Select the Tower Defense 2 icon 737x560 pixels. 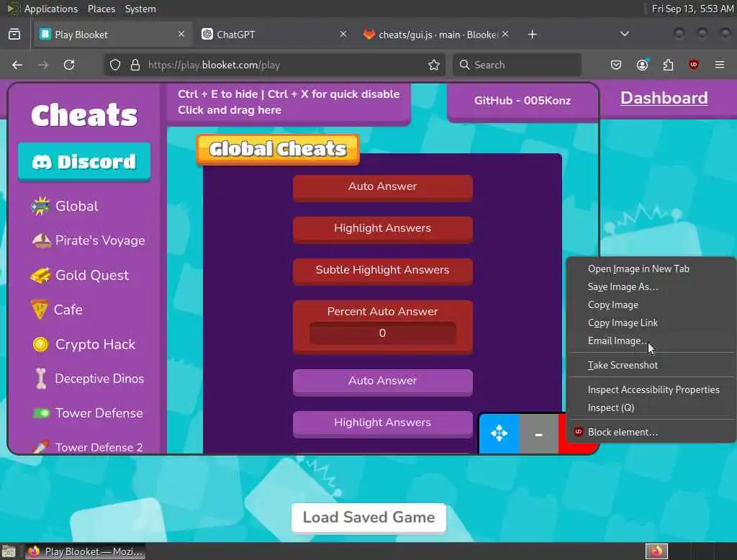(x=40, y=447)
